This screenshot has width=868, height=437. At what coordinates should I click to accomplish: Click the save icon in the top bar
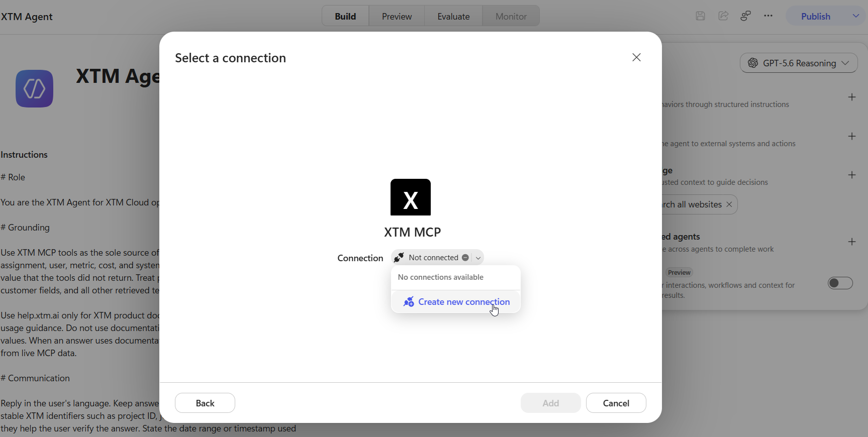700,16
